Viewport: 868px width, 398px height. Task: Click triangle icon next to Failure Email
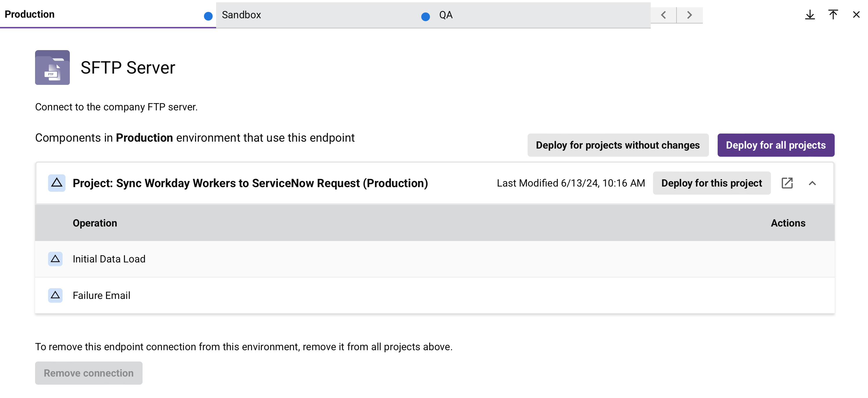coord(55,295)
